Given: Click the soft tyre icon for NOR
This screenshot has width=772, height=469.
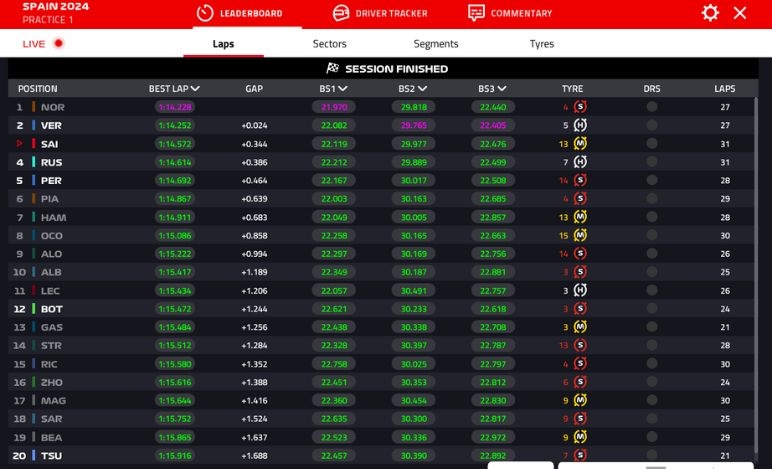Looking at the screenshot, I should tap(579, 107).
